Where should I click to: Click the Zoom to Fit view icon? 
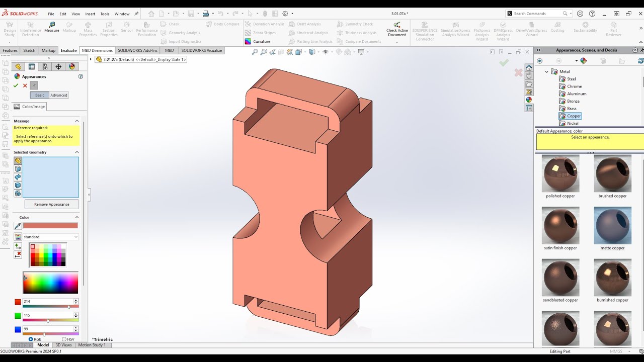255,52
